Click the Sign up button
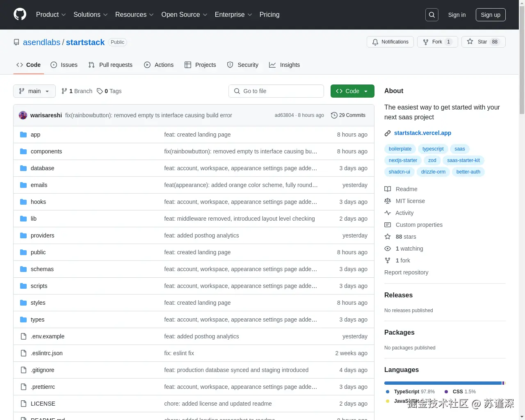 pyautogui.click(x=491, y=15)
